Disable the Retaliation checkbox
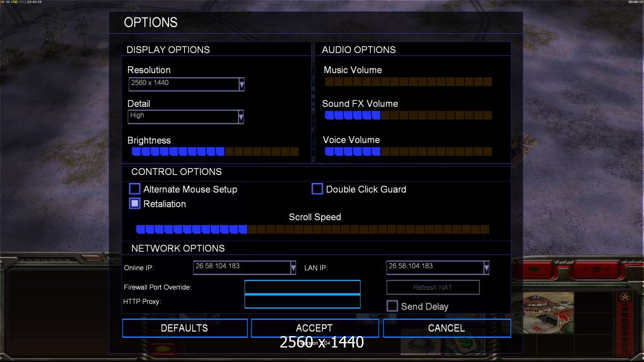Viewport: 644px width, 362px height. (135, 203)
